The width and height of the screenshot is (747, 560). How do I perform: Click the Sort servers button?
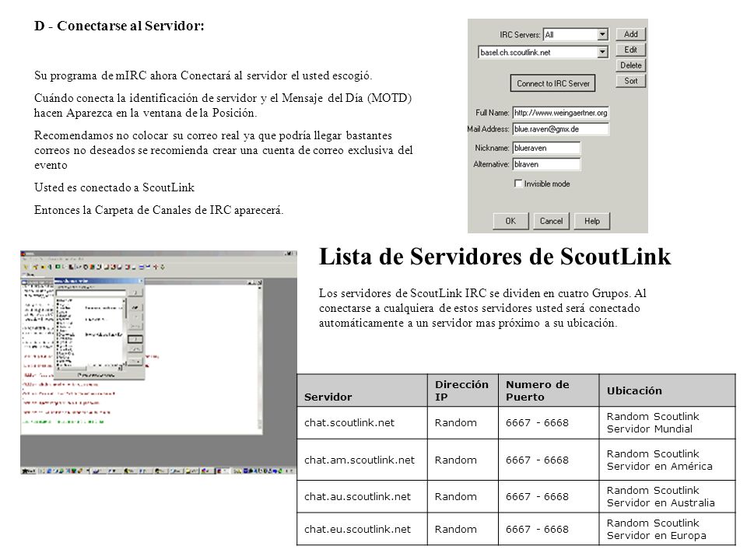(631, 81)
